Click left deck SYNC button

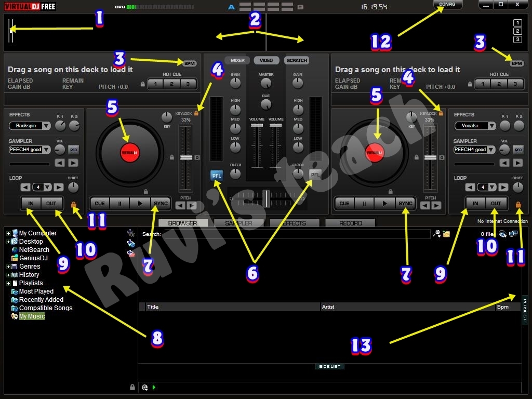click(161, 203)
